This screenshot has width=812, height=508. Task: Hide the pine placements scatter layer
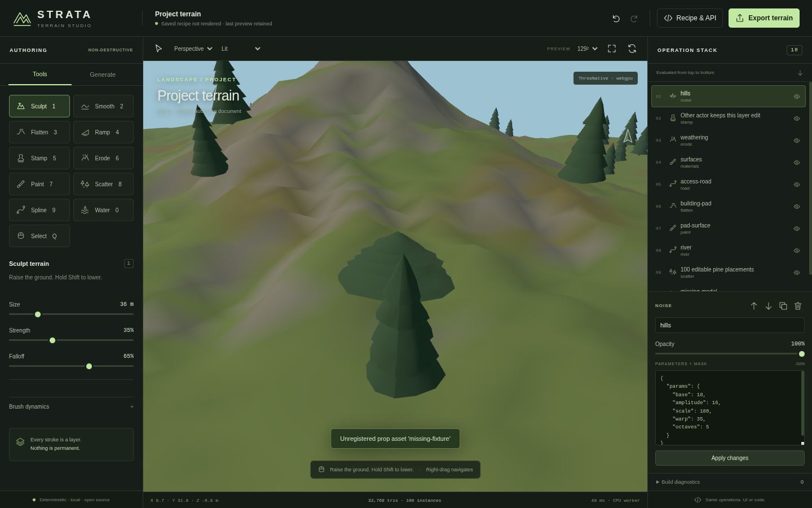point(797,273)
